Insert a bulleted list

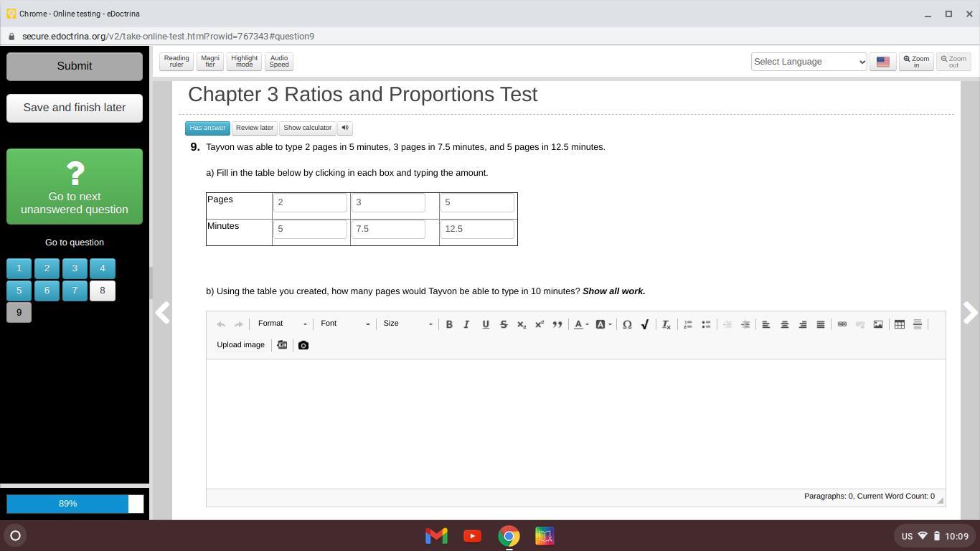(x=706, y=324)
